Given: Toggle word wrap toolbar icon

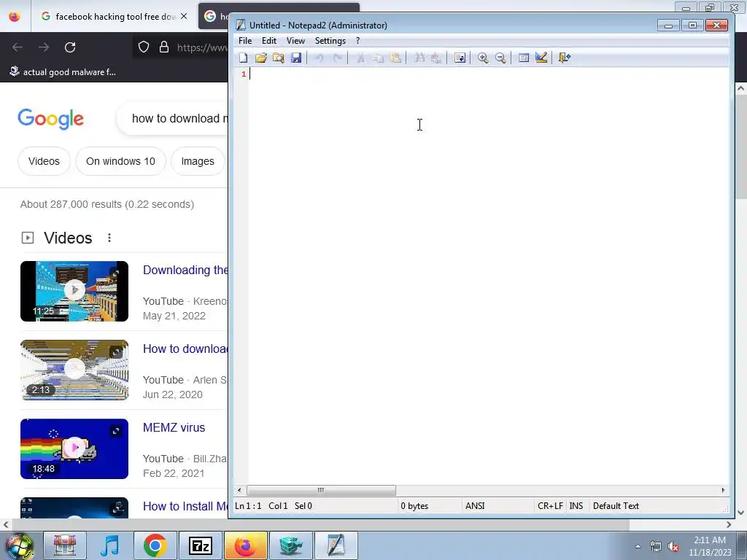Looking at the screenshot, I should [x=460, y=58].
